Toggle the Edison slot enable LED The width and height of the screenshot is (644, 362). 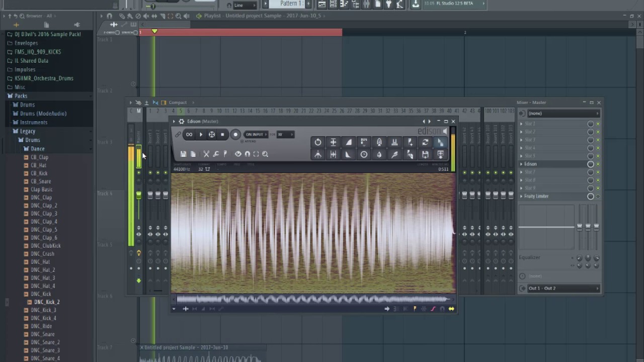coord(598,164)
